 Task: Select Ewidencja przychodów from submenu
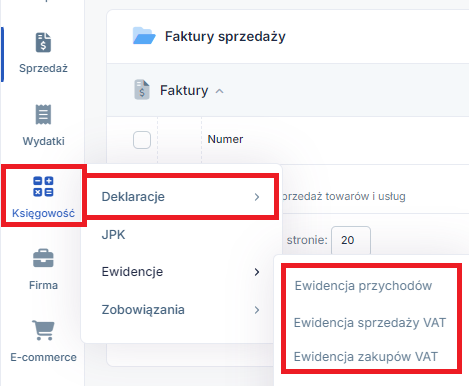[363, 286]
